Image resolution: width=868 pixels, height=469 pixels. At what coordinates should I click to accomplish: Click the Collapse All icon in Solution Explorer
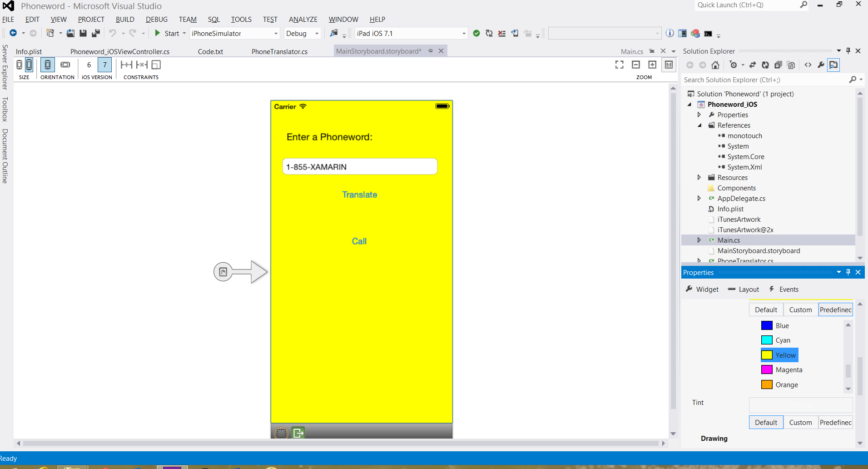(x=778, y=65)
